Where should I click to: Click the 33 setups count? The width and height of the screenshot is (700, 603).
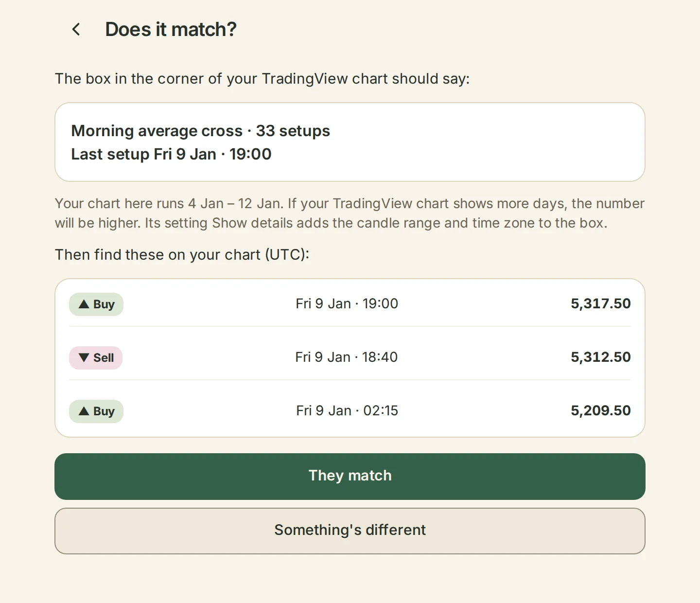293,131
